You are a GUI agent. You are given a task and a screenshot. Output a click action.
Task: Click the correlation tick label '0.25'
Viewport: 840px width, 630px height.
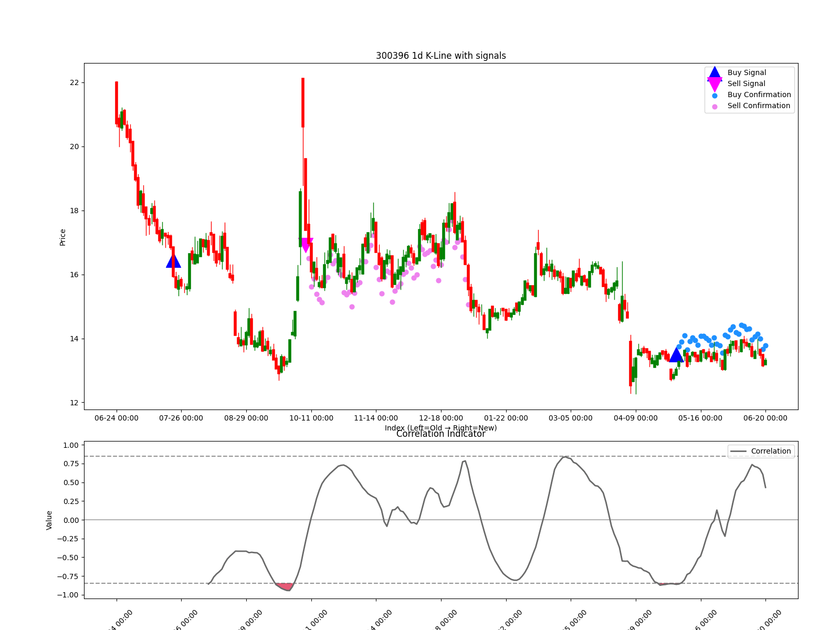click(x=70, y=501)
